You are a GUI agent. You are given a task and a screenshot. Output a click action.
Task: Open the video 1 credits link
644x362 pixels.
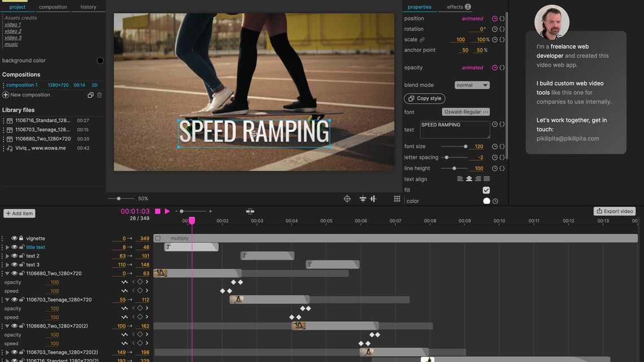click(13, 25)
